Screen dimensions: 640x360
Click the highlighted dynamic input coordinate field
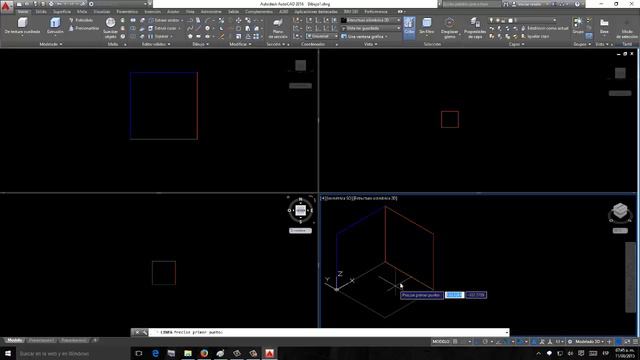pyautogui.click(x=454, y=295)
